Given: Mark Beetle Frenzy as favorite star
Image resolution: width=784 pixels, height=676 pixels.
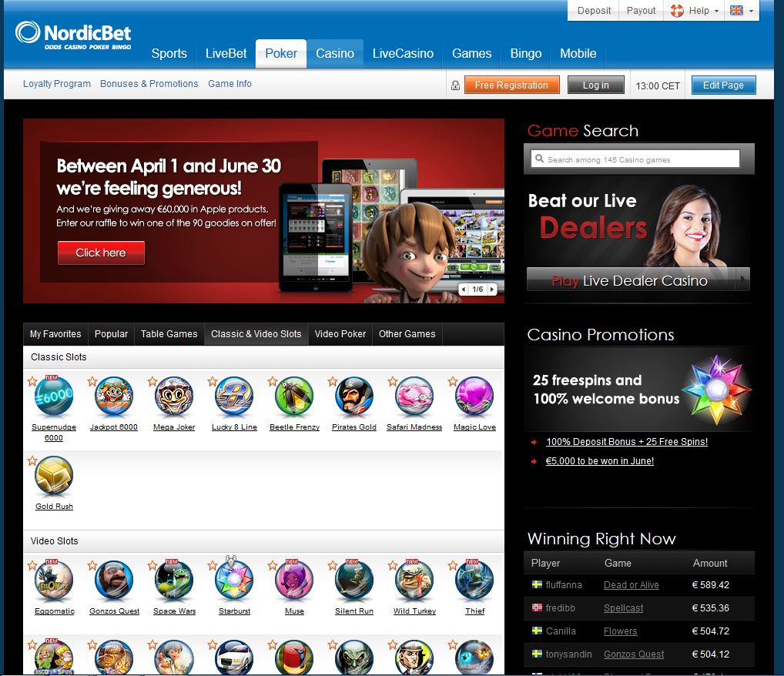Looking at the screenshot, I should tap(273, 381).
